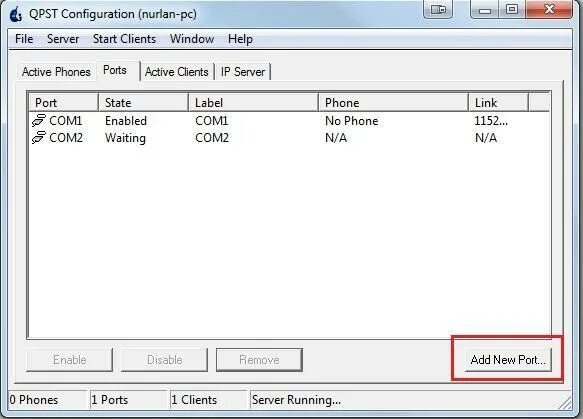Click the Disable button
Viewport: 583px width, 419px height.
click(x=164, y=360)
